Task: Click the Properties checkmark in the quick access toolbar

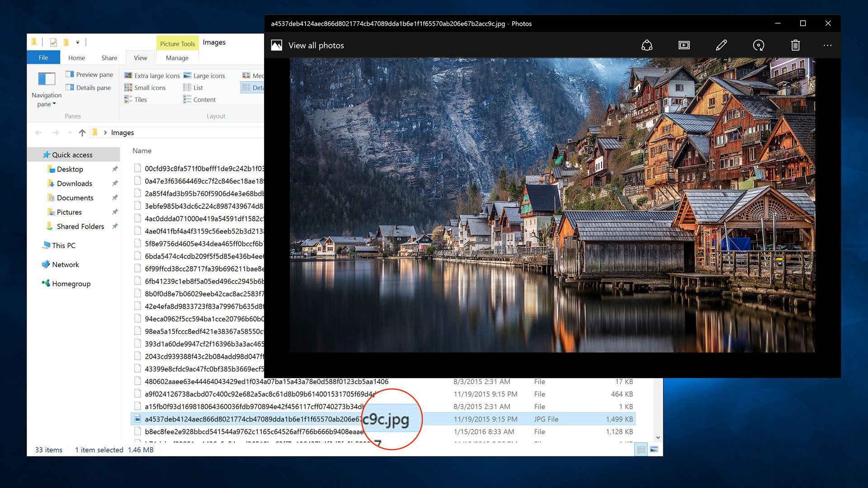Action: pos(53,42)
